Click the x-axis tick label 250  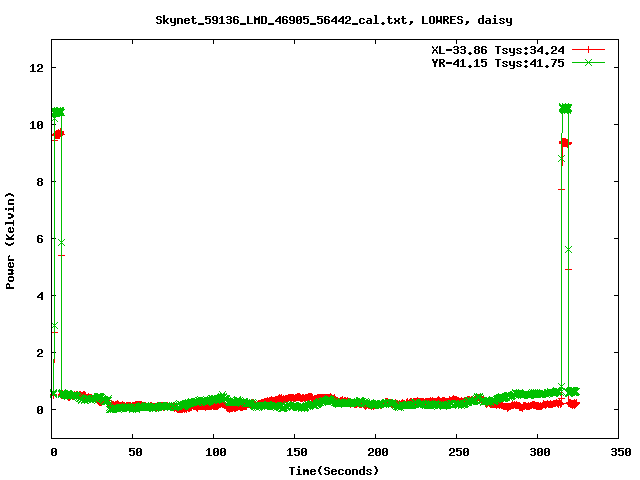click(459, 452)
